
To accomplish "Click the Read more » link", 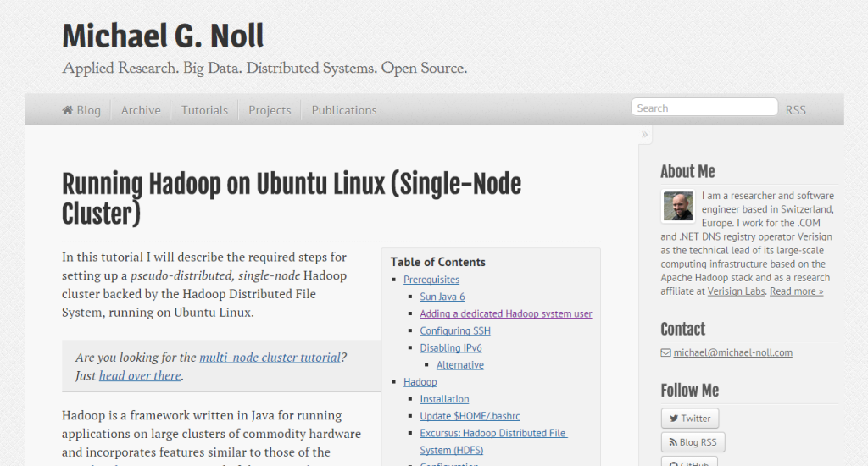I will (796, 291).
